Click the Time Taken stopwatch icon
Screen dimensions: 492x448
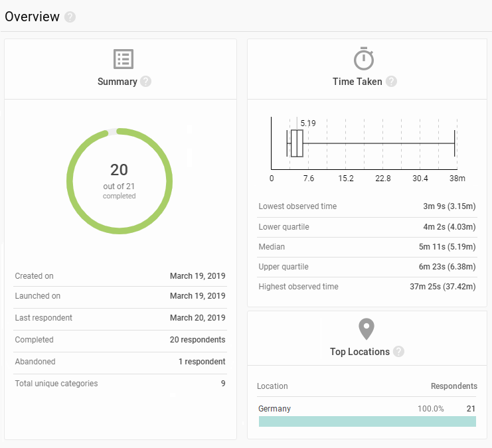coord(364,58)
